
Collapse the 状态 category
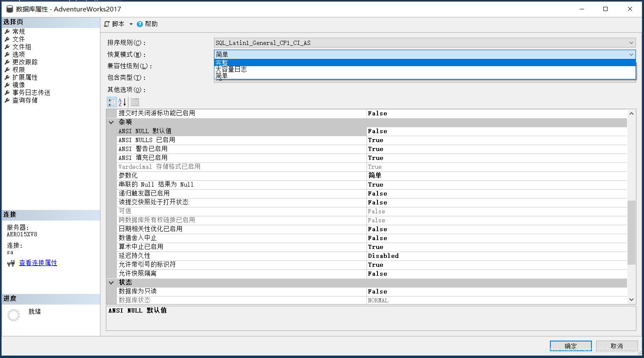(x=111, y=282)
